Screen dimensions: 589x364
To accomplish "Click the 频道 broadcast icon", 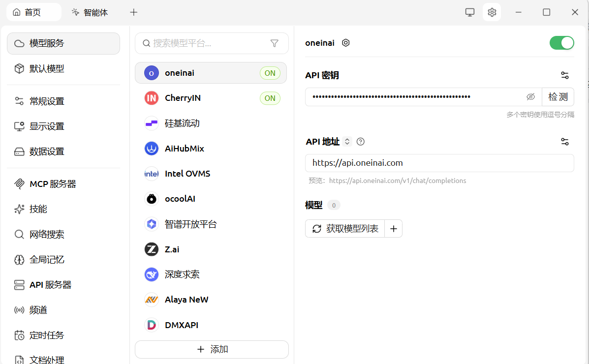I will (19, 310).
